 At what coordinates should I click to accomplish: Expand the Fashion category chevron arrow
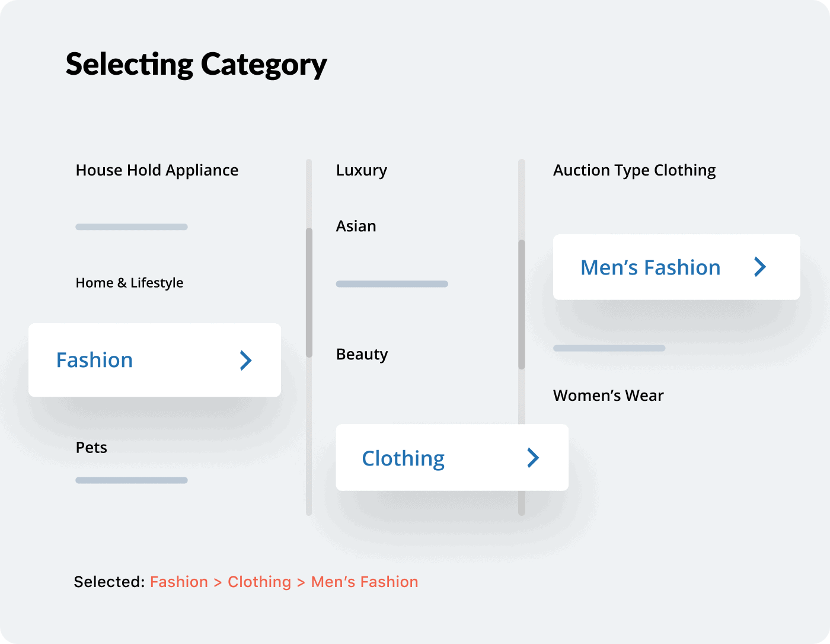[x=245, y=361]
